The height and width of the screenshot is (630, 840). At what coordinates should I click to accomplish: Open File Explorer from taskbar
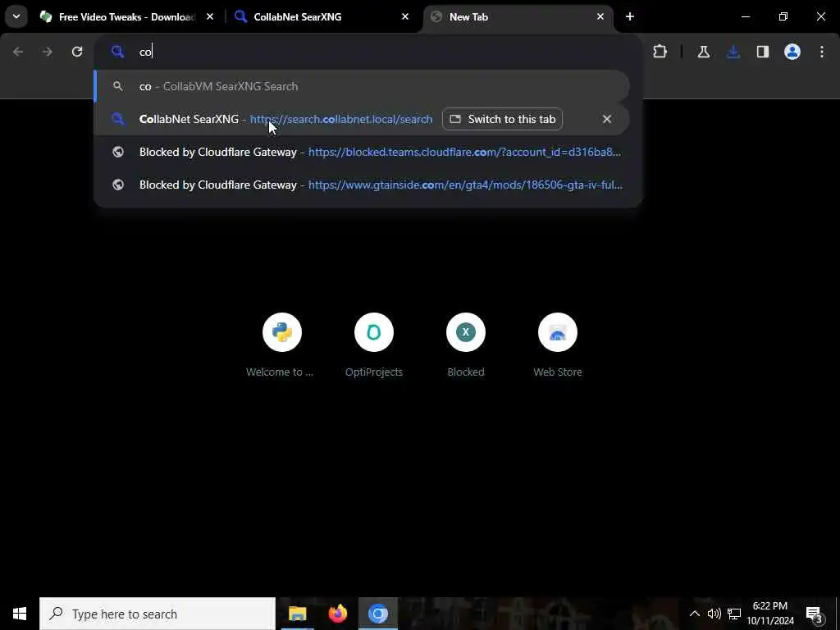tap(297, 614)
